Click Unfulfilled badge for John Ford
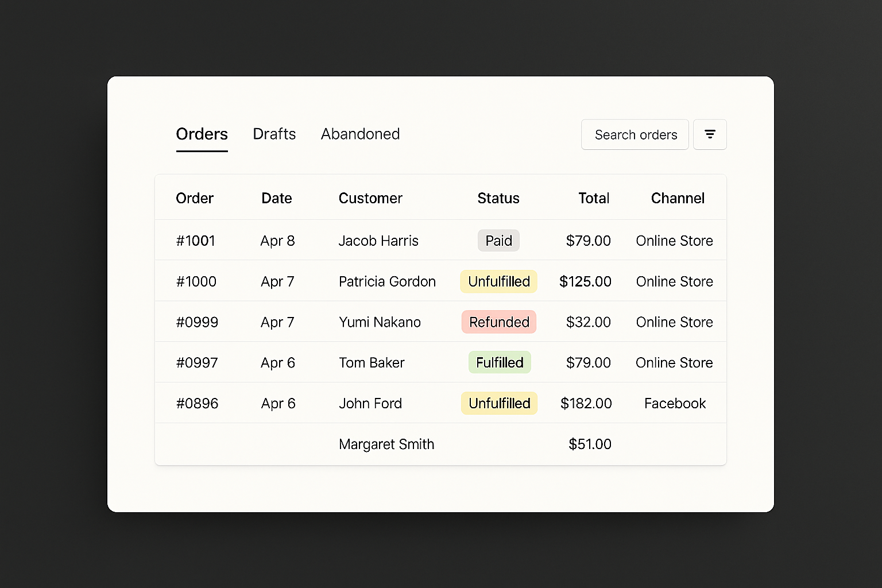 pyautogui.click(x=499, y=404)
